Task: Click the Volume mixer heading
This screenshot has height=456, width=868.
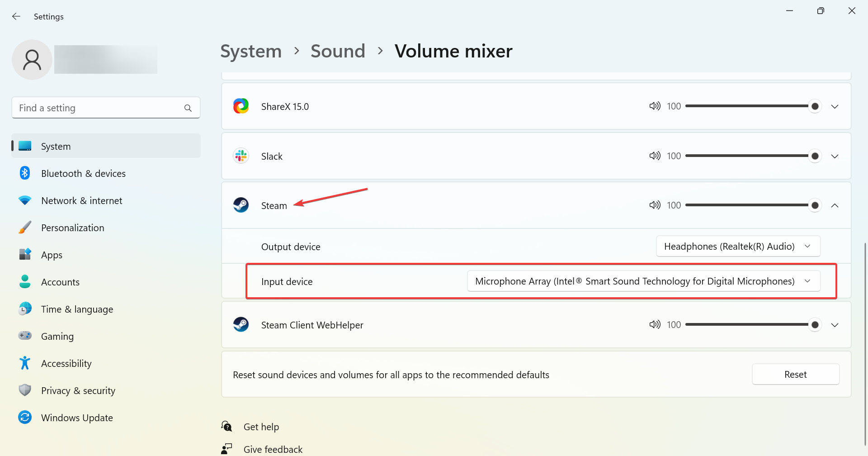Action: pos(453,51)
